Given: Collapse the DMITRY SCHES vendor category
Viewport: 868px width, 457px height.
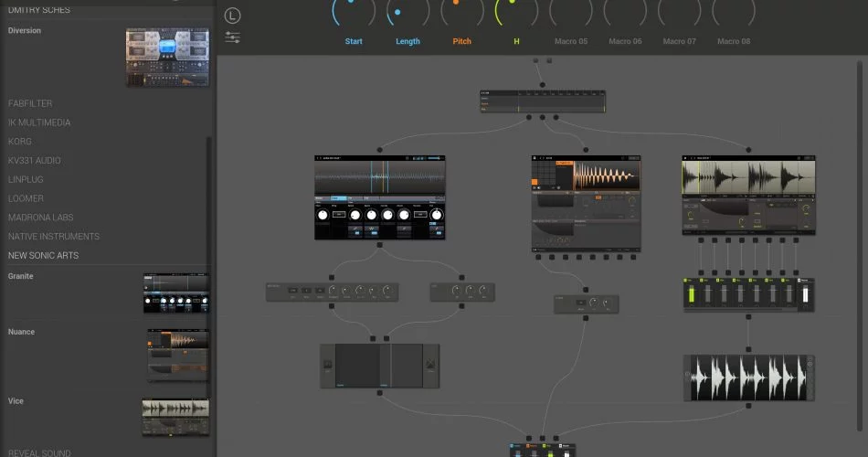Looking at the screenshot, I should [x=38, y=9].
